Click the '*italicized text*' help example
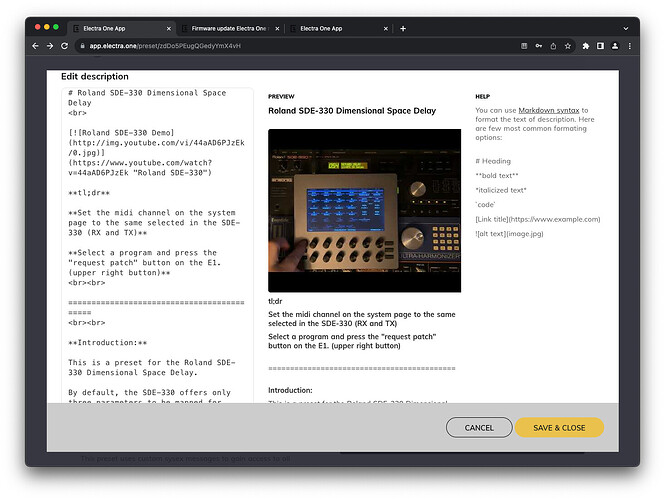 (x=500, y=190)
